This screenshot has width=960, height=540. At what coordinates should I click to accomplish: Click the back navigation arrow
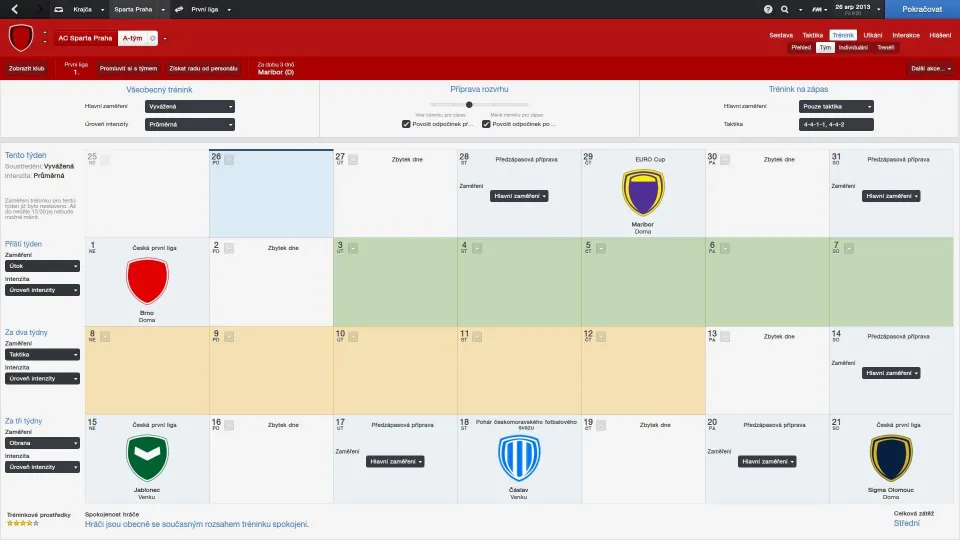tap(14, 8)
